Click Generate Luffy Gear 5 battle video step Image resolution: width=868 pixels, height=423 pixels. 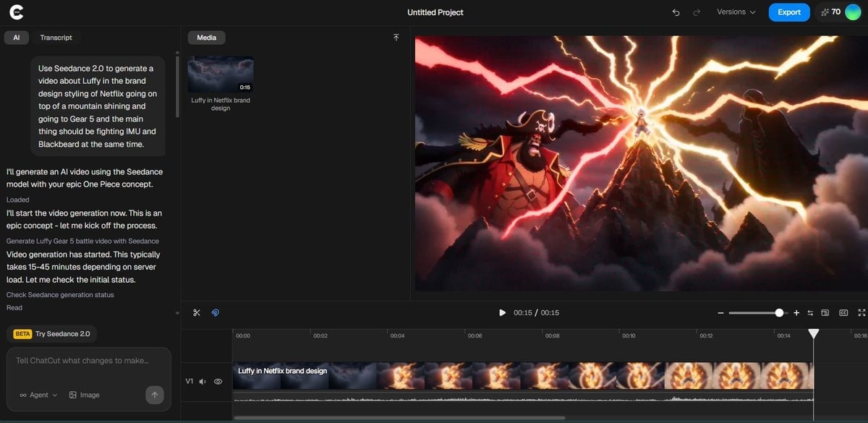click(x=82, y=241)
